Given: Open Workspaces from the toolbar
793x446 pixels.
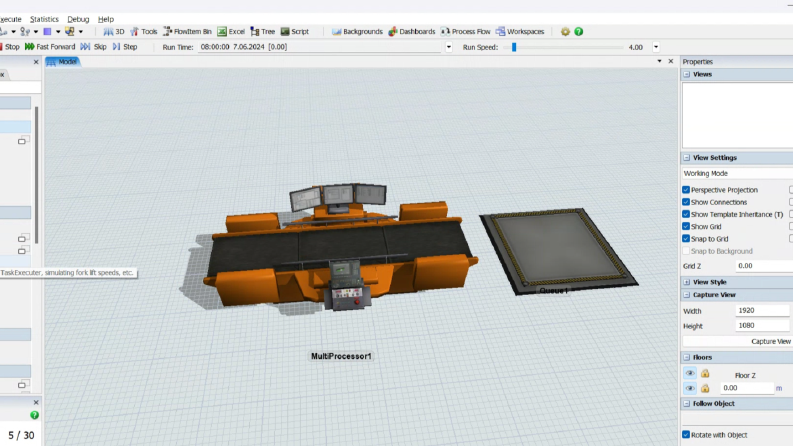Looking at the screenshot, I should pos(520,31).
